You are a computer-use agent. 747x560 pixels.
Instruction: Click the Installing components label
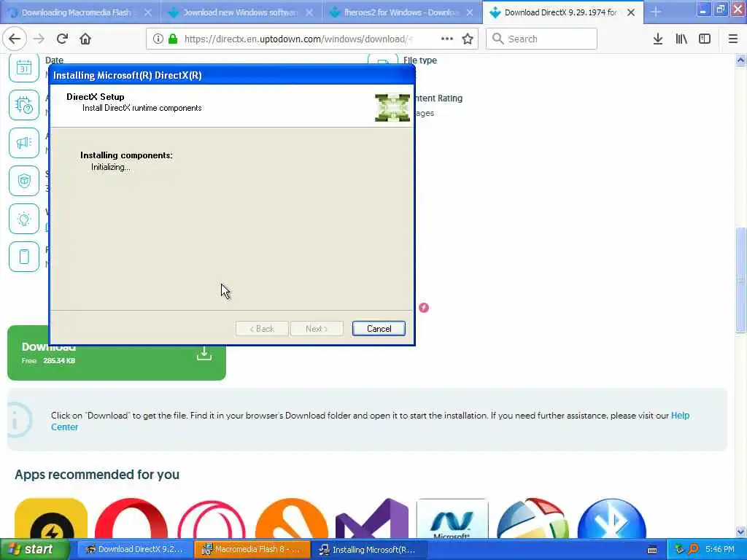(126, 155)
